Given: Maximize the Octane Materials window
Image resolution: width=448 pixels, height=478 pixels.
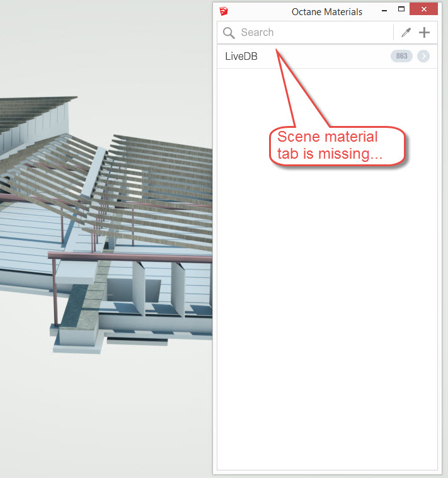Looking at the screenshot, I should pyautogui.click(x=401, y=9).
